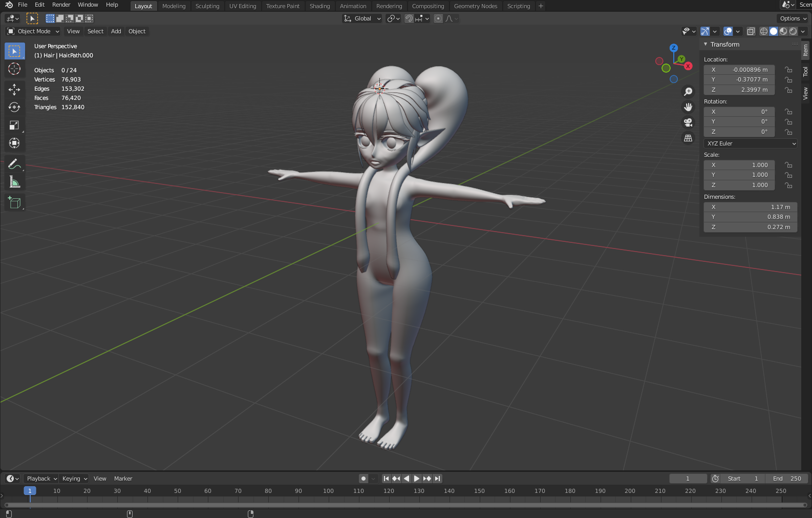This screenshot has height=518, width=812.
Task: Click the End frame field
Action: point(787,479)
